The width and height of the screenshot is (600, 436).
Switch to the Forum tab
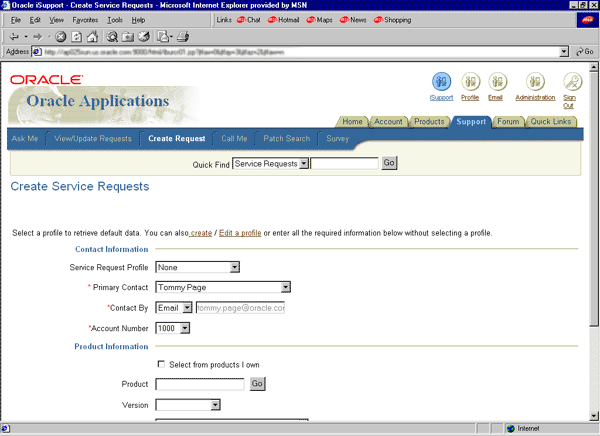click(x=508, y=122)
